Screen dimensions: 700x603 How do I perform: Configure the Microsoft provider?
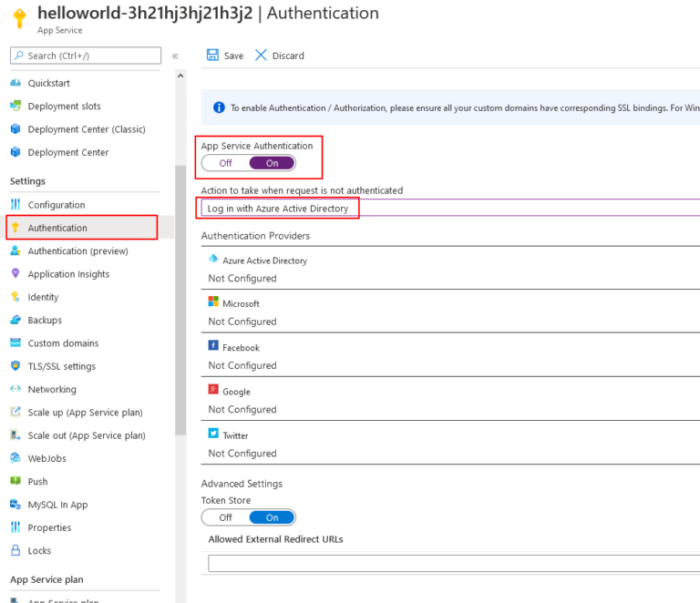pos(450,312)
